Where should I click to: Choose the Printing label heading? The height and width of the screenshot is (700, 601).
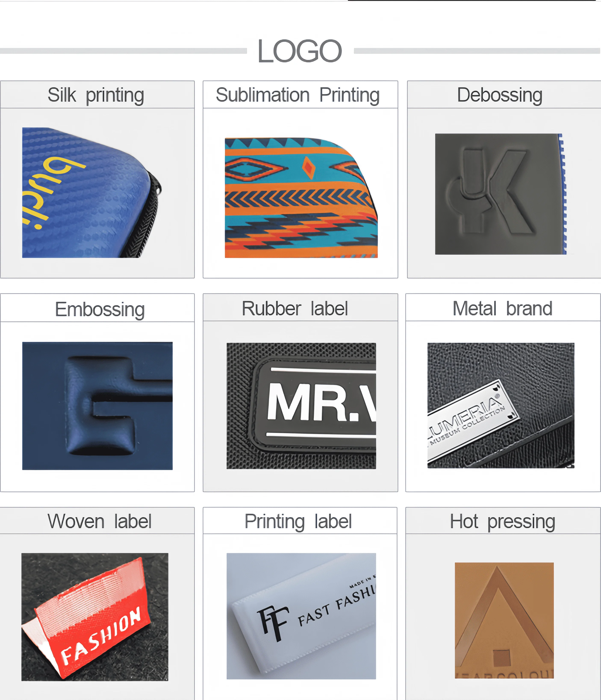pyautogui.click(x=298, y=522)
